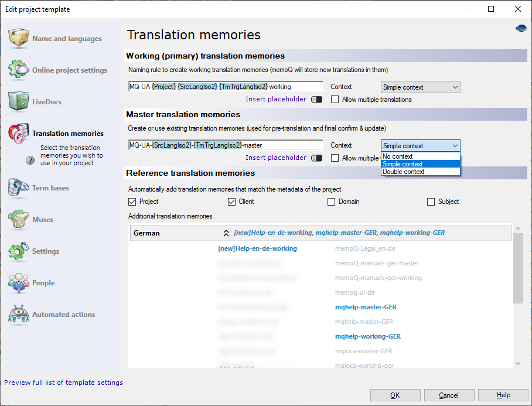Select mqloca-master-GER in list
This screenshot has width=532, height=406.
(364, 351)
